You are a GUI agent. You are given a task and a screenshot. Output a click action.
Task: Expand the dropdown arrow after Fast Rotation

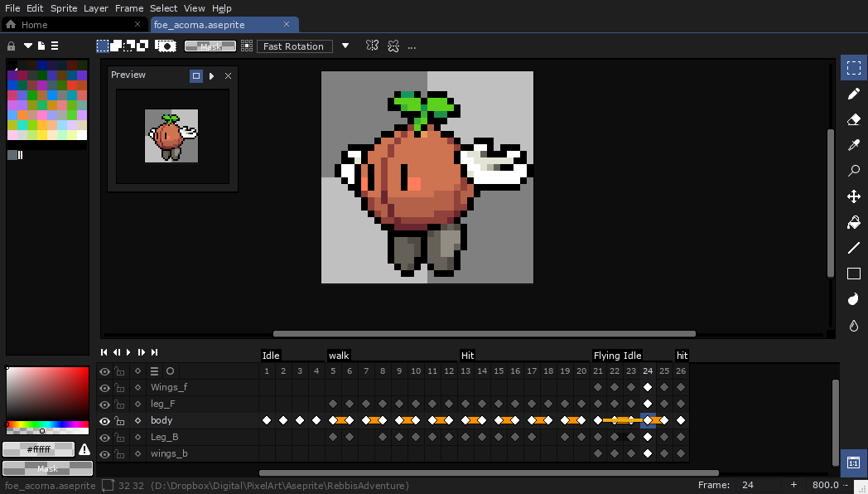click(345, 46)
